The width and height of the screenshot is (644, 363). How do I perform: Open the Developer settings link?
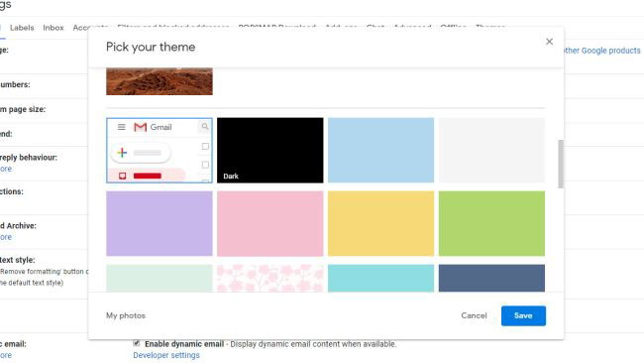(165, 355)
